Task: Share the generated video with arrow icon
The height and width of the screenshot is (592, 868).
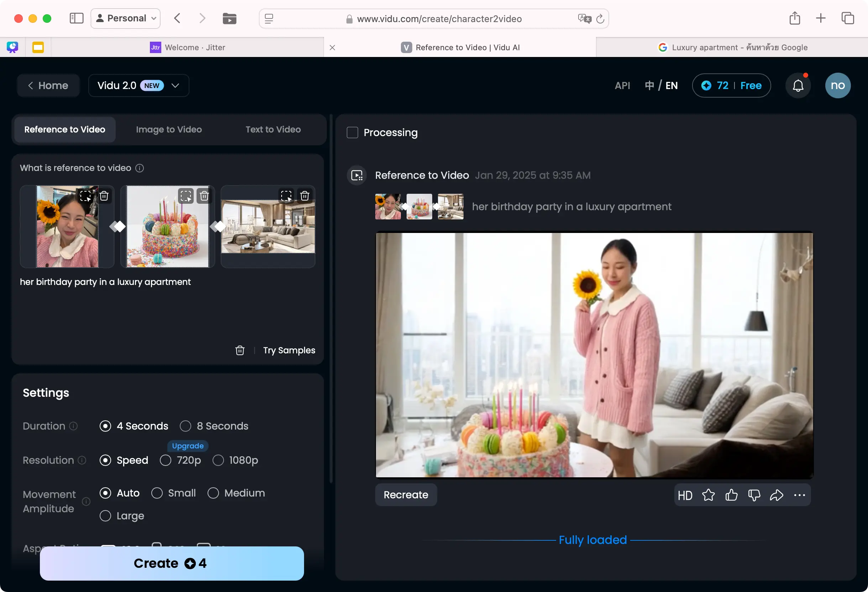Action: (x=777, y=495)
